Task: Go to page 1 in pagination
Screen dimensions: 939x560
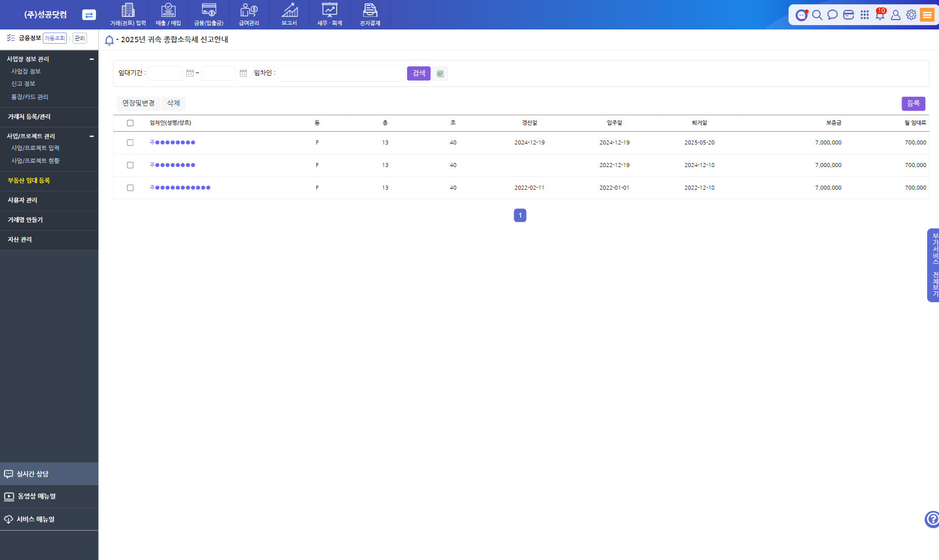Action: coord(520,215)
